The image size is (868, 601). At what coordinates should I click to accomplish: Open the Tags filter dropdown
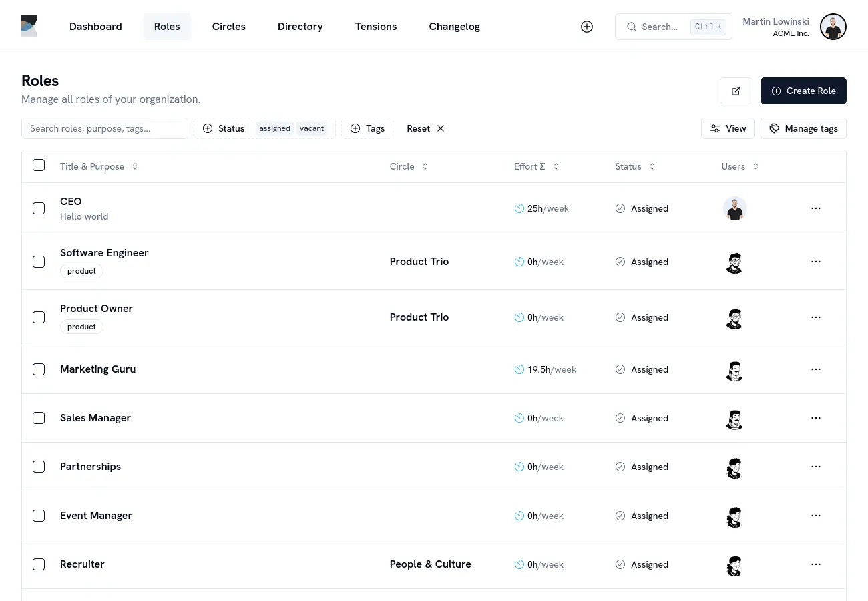pyautogui.click(x=367, y=128)
